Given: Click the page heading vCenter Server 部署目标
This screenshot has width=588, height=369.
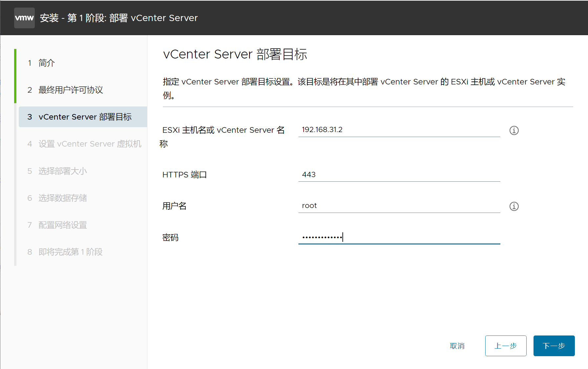Looking at the screenshot, I should click(235, 54).
